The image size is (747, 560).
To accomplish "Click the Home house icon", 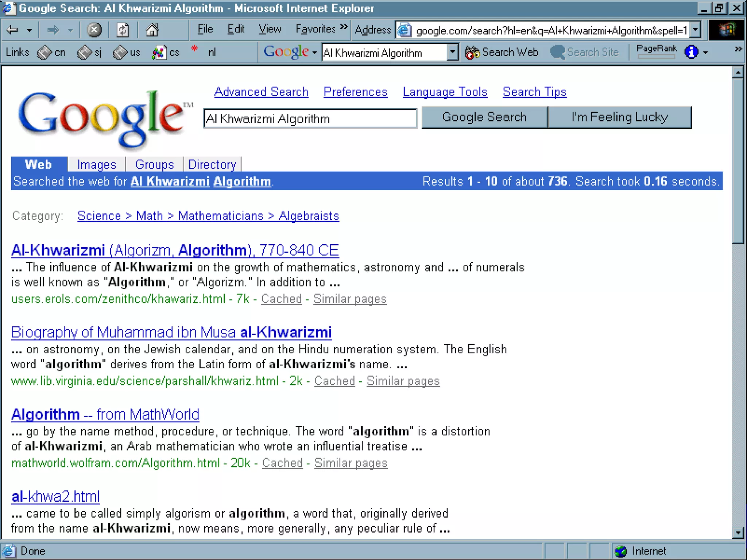I will (x=152, y=30).
